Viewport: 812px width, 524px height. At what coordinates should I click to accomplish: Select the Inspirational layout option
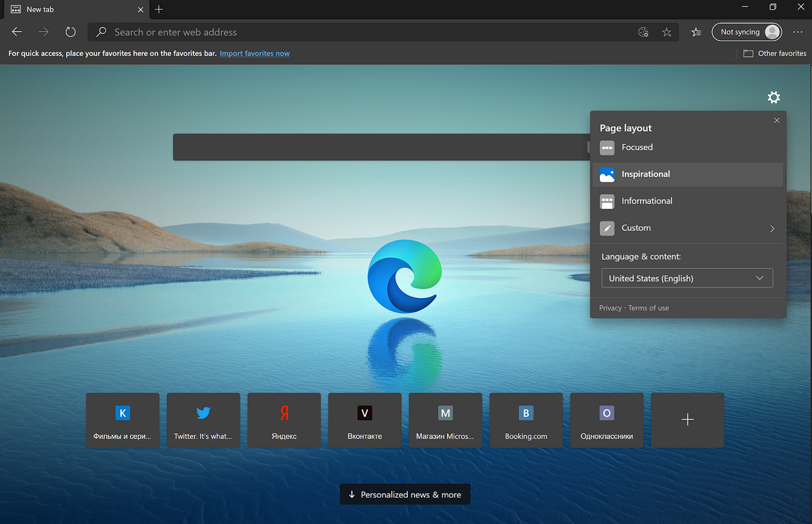[688, 174]
